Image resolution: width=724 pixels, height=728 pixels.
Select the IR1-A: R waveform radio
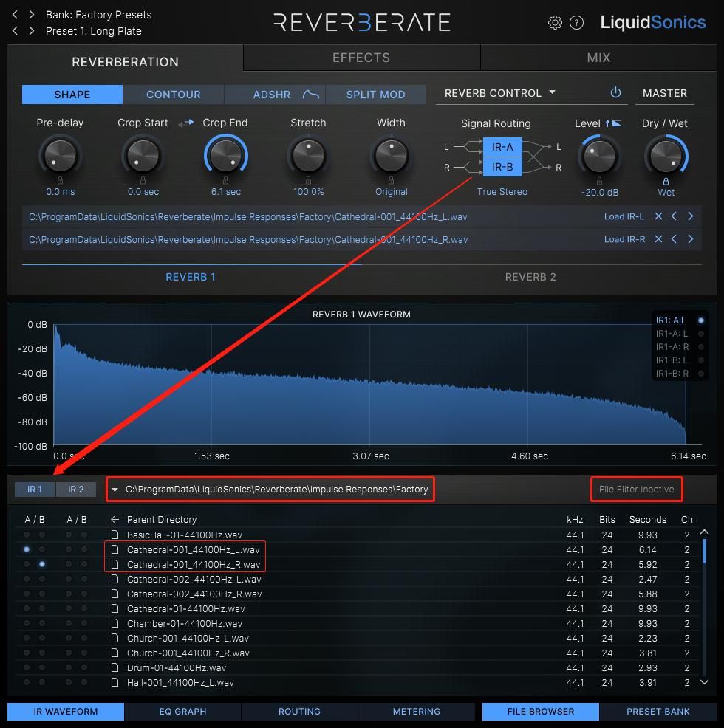[x=701, y=347]
